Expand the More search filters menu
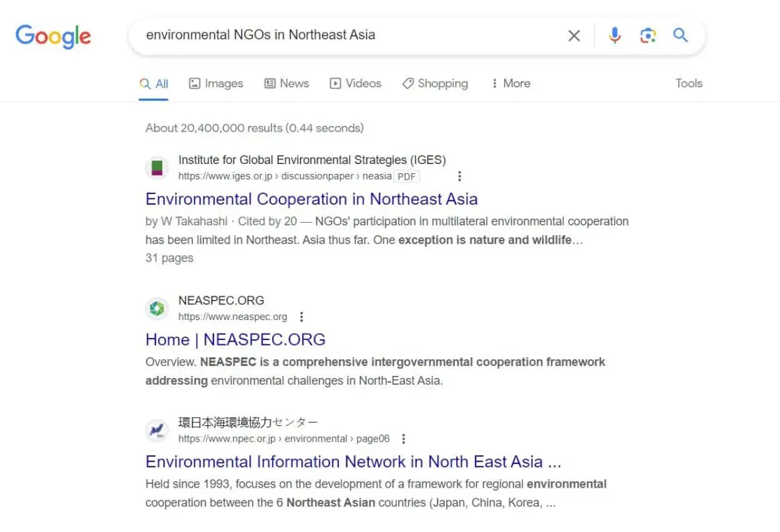Image resolution: width=780 pixels, height=532 pixels. (x=510, y=84)
